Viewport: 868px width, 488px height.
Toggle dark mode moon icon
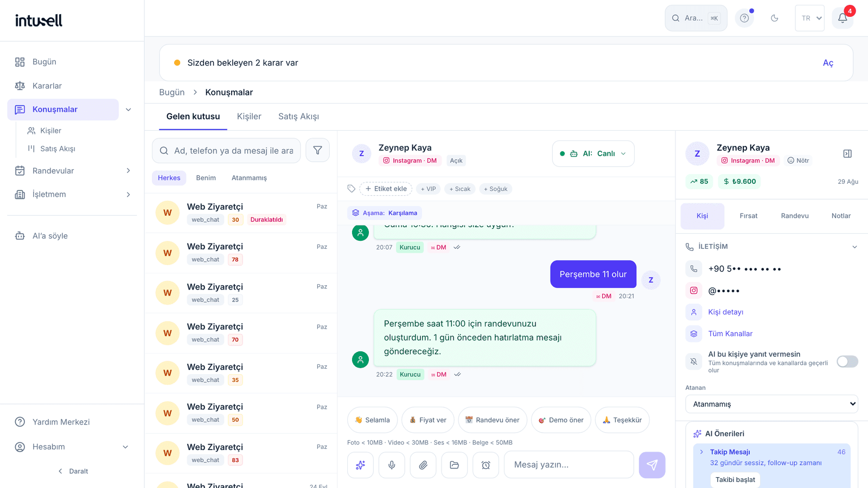click(x=775, y=18)
